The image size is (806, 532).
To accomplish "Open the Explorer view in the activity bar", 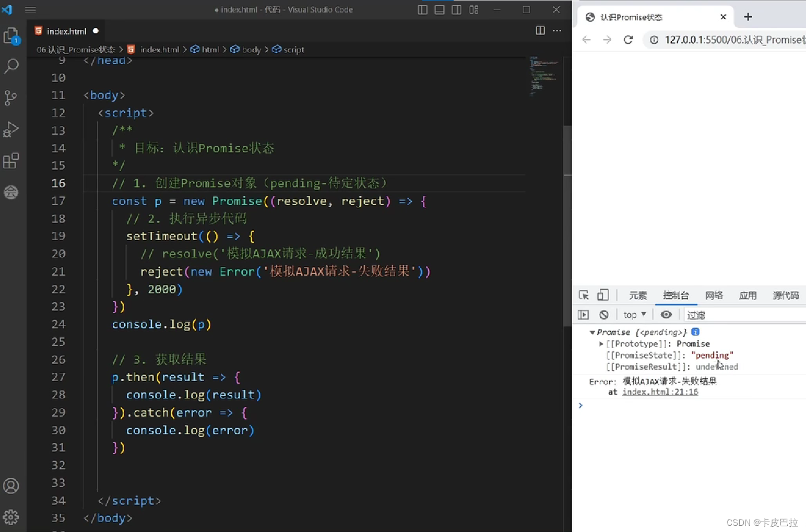I will tap(11, 36).
